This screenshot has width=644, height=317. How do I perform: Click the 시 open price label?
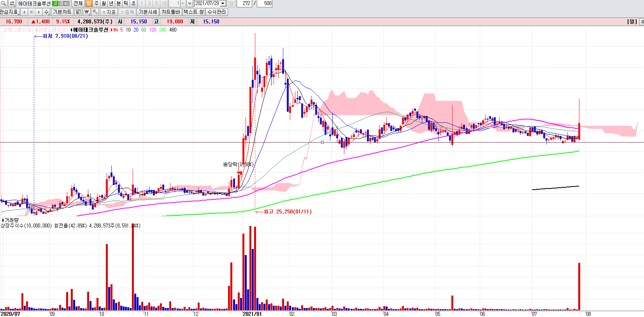coord(120,22)
